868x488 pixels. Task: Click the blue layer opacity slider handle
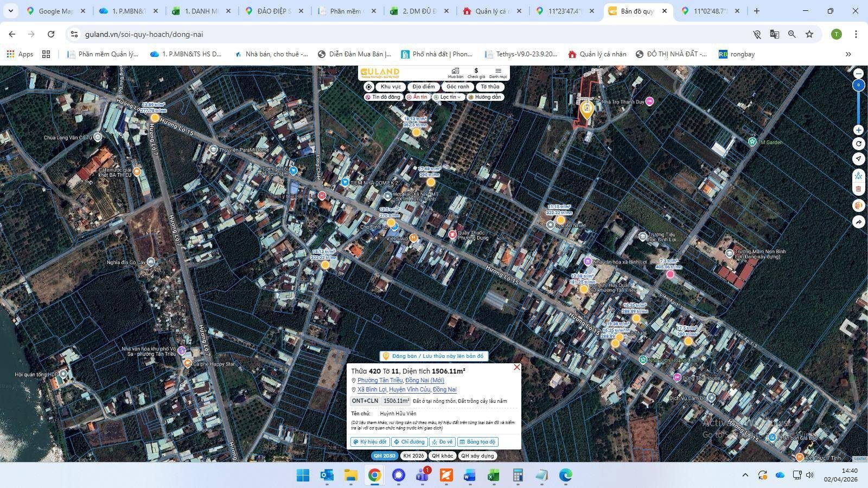point(858,85)
